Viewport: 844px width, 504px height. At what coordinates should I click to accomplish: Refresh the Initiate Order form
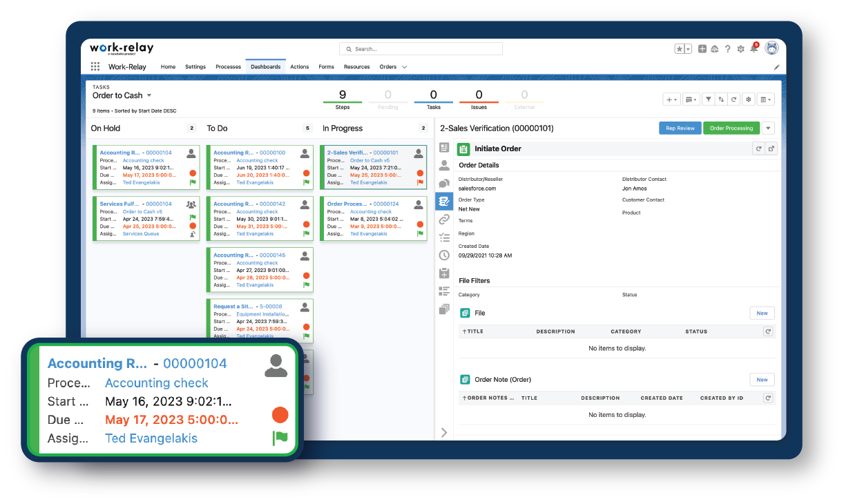pyautogui.click(x=758, y=148)
